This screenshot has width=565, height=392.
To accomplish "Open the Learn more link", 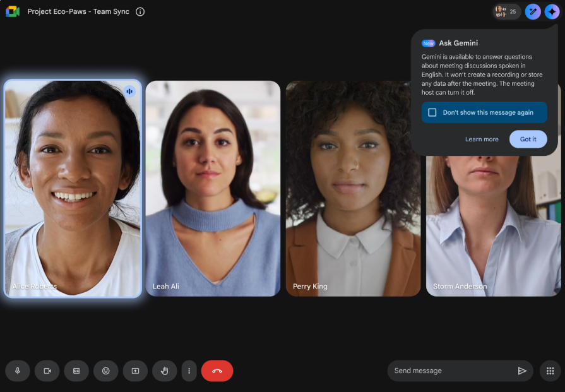I will (x=482, y=139).
